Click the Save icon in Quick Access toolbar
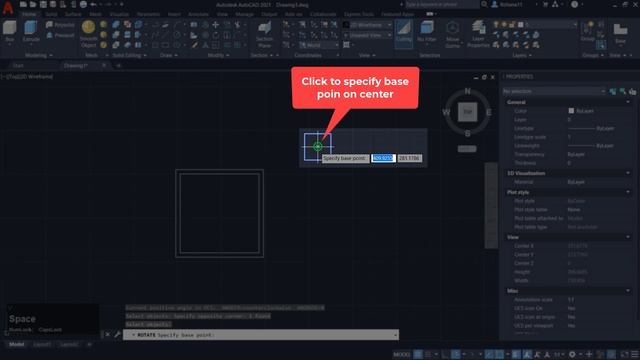Viewport: 640px width, 360px height. pyautogui.click(x=43, y=4)
